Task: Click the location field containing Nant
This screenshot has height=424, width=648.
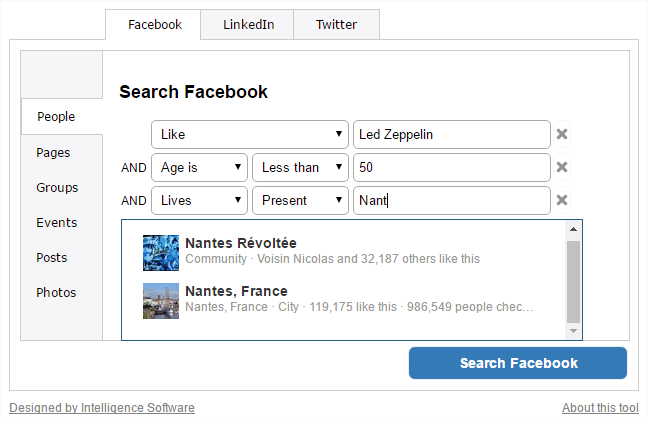Action: (452, 200)
